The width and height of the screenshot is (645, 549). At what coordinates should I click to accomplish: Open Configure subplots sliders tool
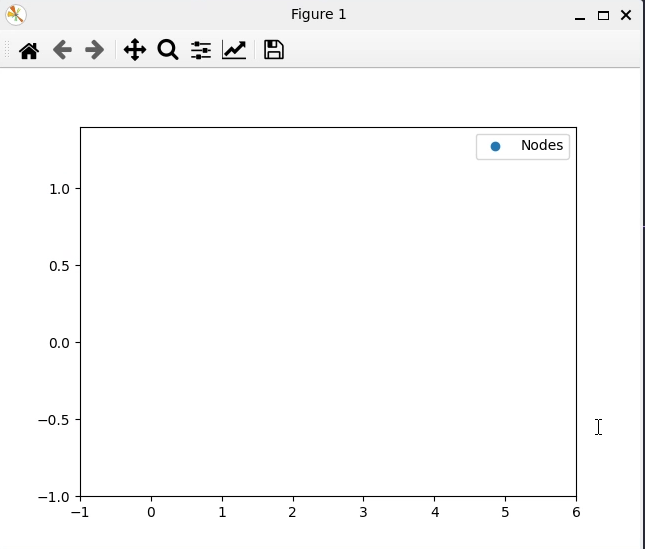201,50
